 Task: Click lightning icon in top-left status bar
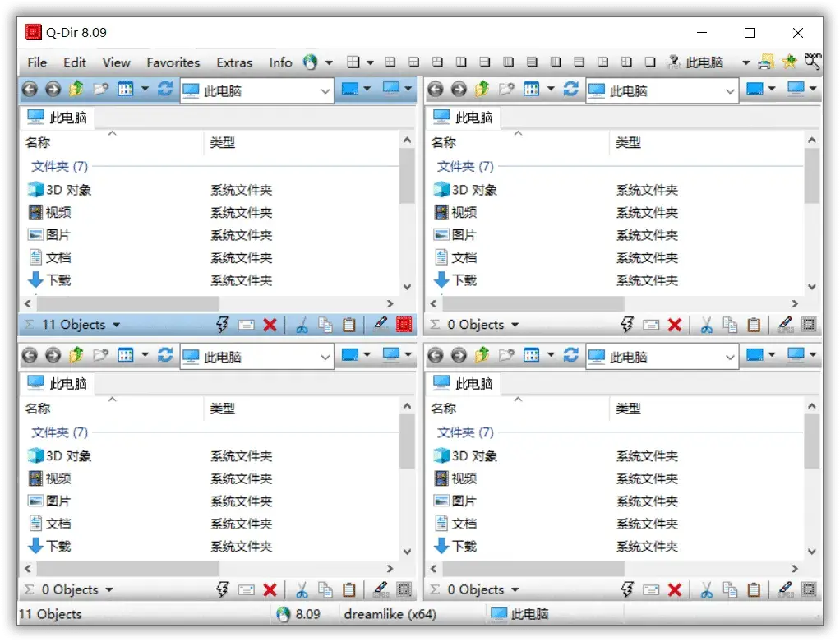pyautogui.click(x=222, y=325)
